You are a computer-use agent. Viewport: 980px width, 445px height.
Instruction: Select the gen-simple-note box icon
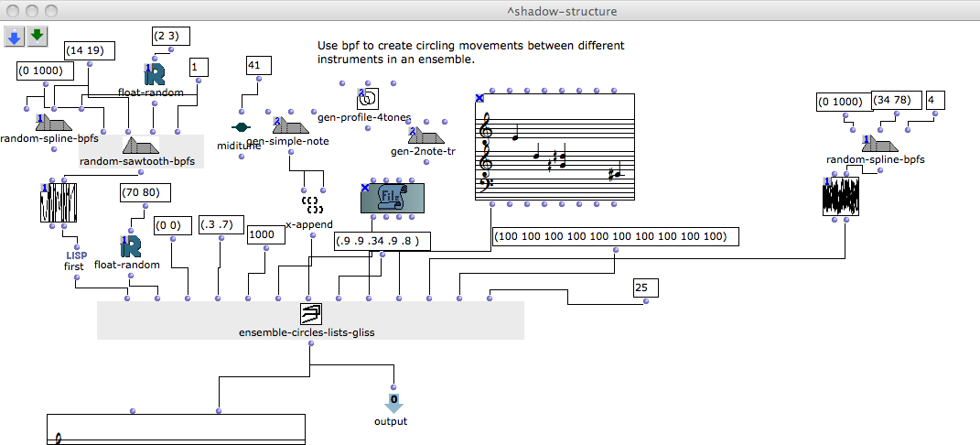tap(288, 125)
